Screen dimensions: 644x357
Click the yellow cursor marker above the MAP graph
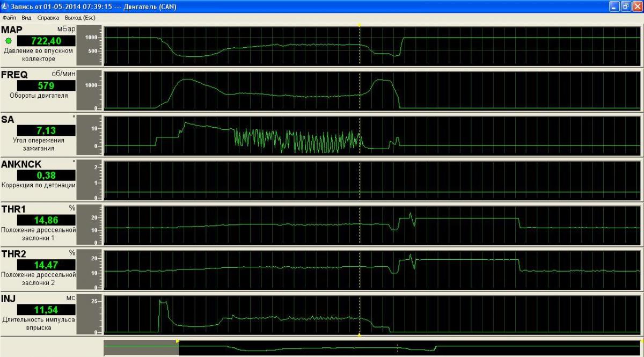point(359,25)
